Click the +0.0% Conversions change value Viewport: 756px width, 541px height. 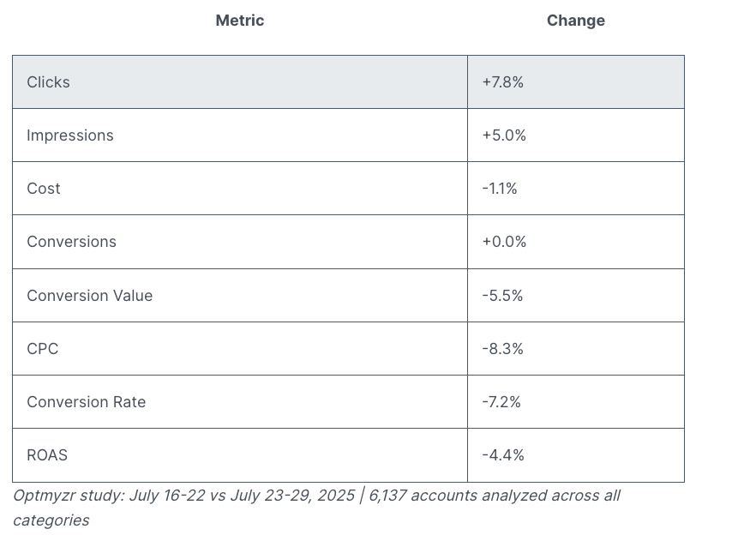tap(504, 242)
